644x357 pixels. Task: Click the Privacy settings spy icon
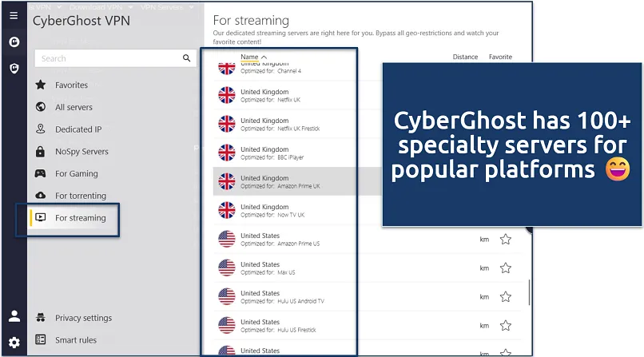40,317
